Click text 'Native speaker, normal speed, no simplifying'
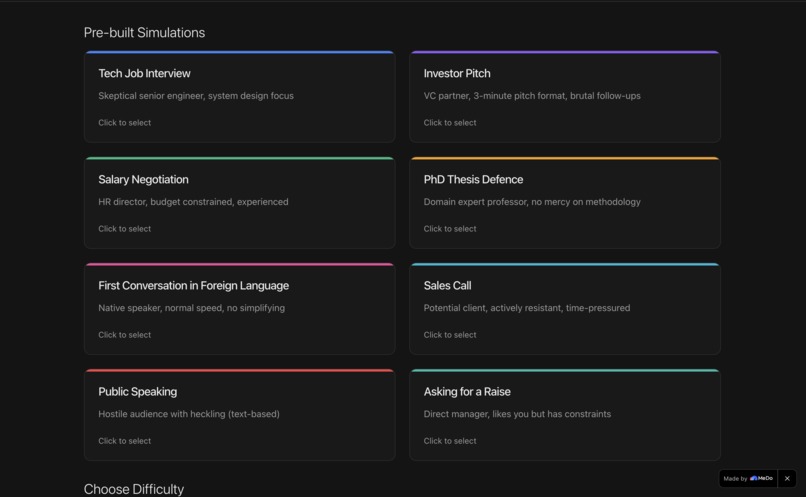806x497 pixels. coord(191,308)
